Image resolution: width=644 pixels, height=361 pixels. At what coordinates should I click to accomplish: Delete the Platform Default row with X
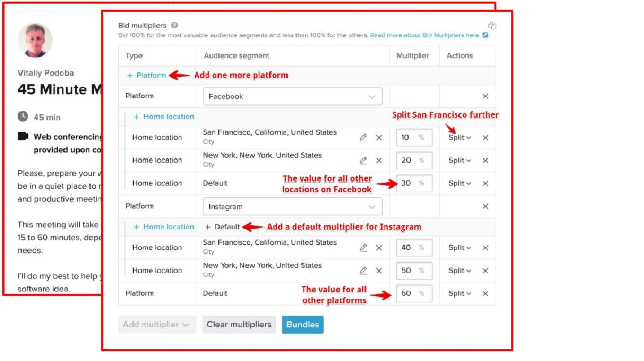point(485,294)
